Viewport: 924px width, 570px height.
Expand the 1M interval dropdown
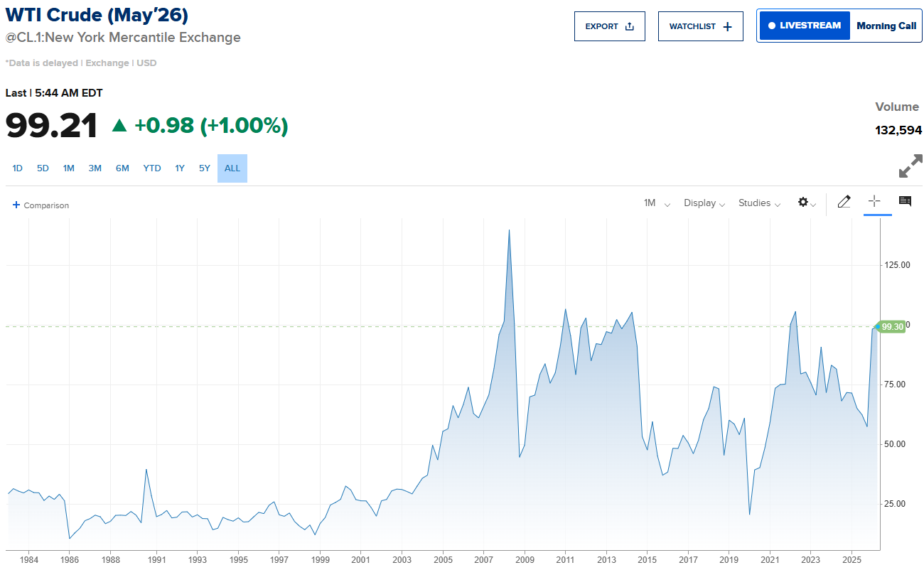pos(657,203)
